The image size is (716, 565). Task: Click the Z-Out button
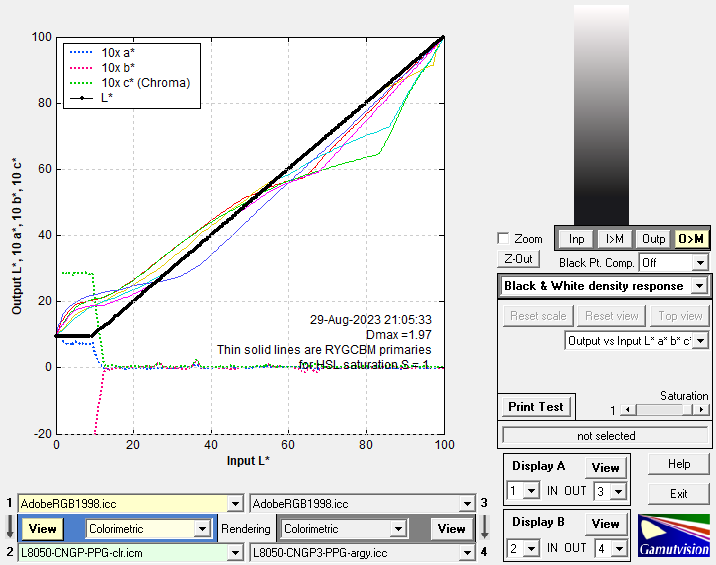(518, 259)
